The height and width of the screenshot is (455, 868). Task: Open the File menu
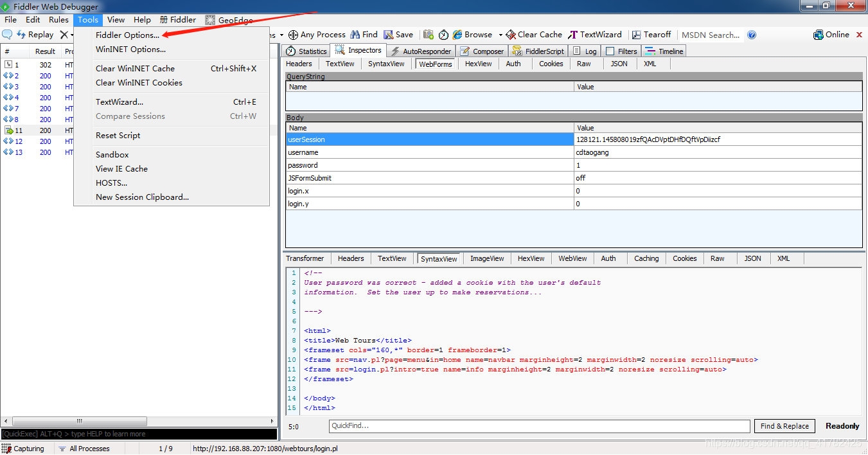click(x=10, y=20)
